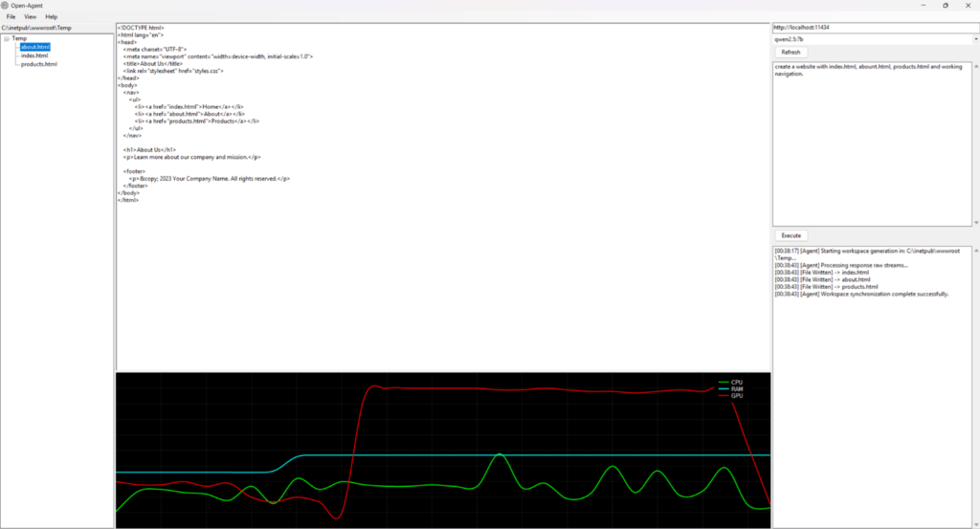The image size is (980, 529).
Task: Minimize the Open-Agent window
Action: coord(924,5)
